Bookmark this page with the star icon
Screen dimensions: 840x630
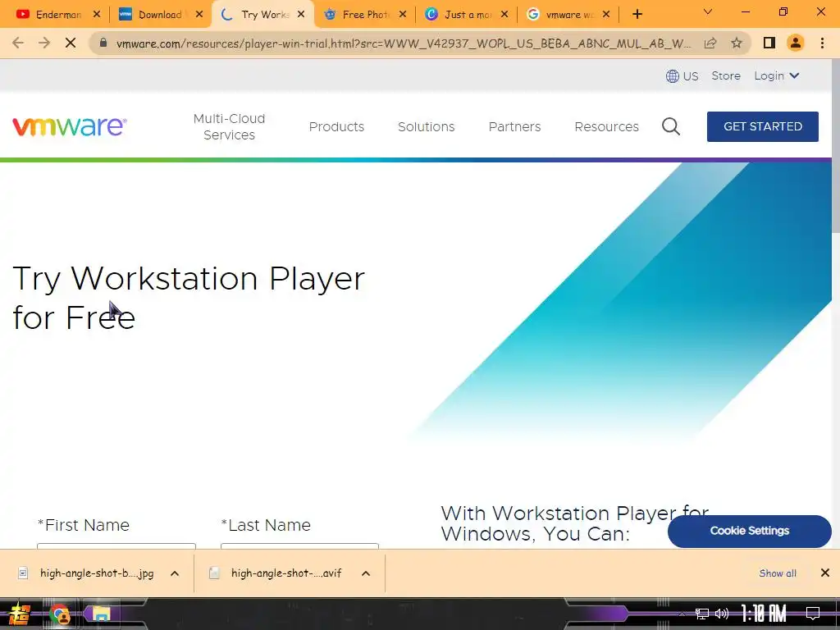point(737,43)
